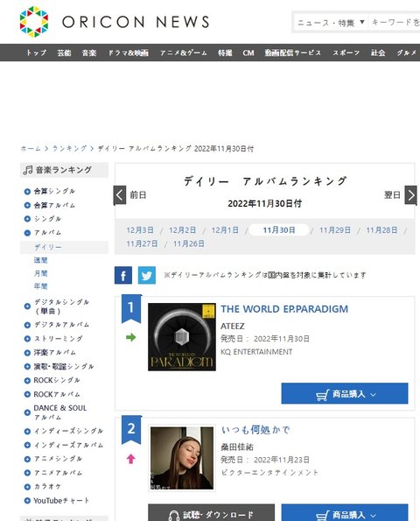Click plus icon beside カラオケ
Screen dimensions: 420x521
27,487
